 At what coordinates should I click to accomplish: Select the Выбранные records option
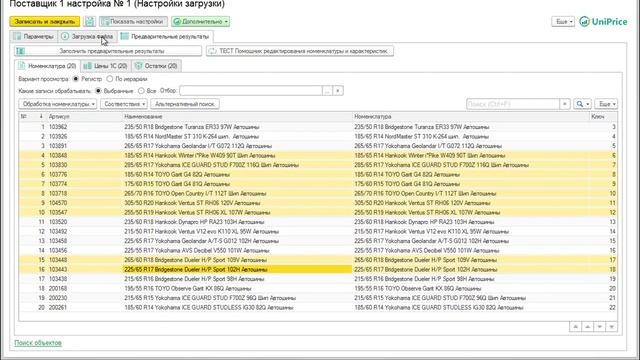tap(98, 91)
